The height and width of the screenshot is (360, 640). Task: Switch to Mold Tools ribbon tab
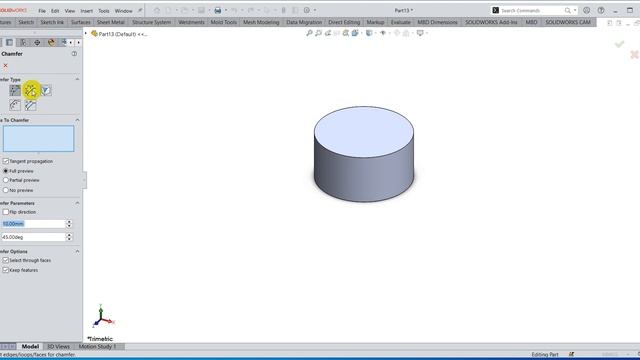(x=223, y=22)
